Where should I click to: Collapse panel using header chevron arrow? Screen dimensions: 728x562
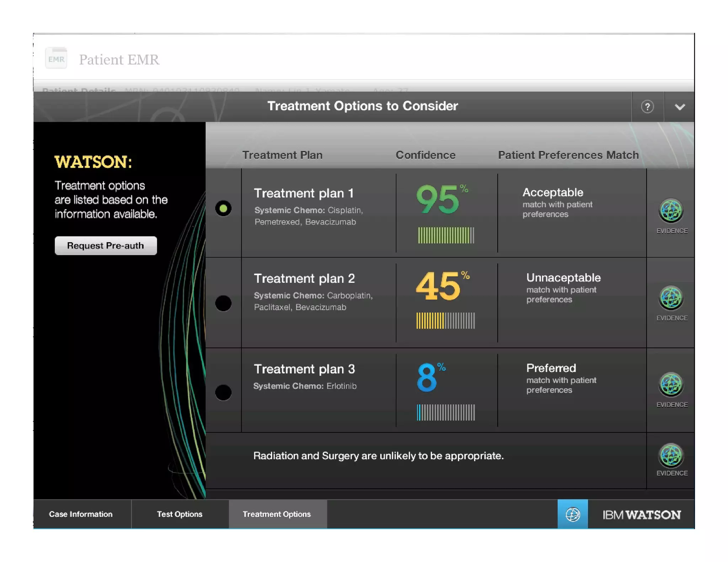point(679,107)
